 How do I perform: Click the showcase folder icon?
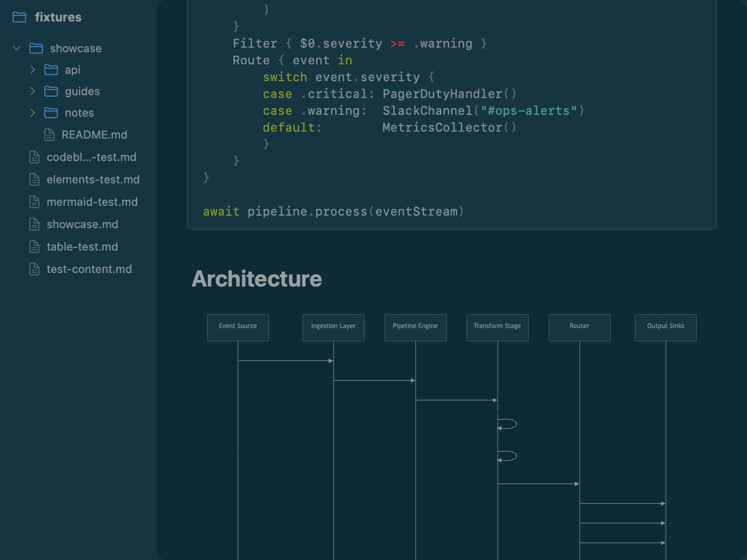[35, 48]
